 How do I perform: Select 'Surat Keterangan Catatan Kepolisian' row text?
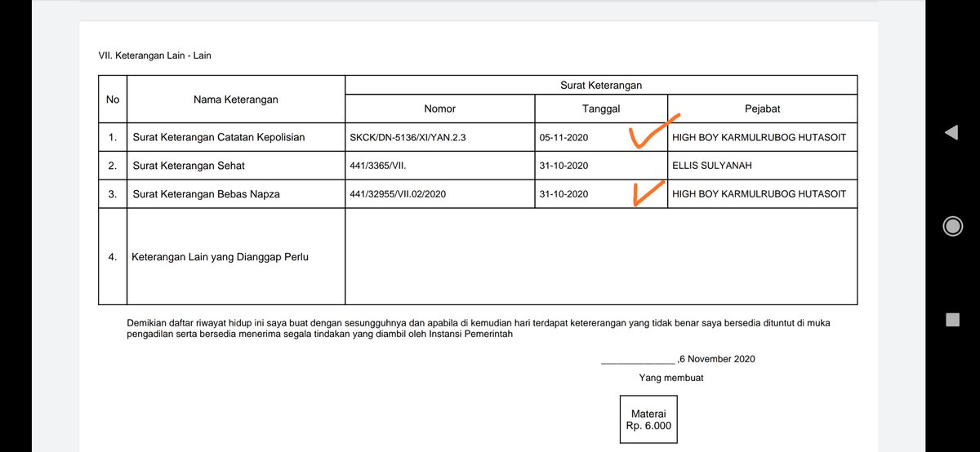(x=219, y=137)
